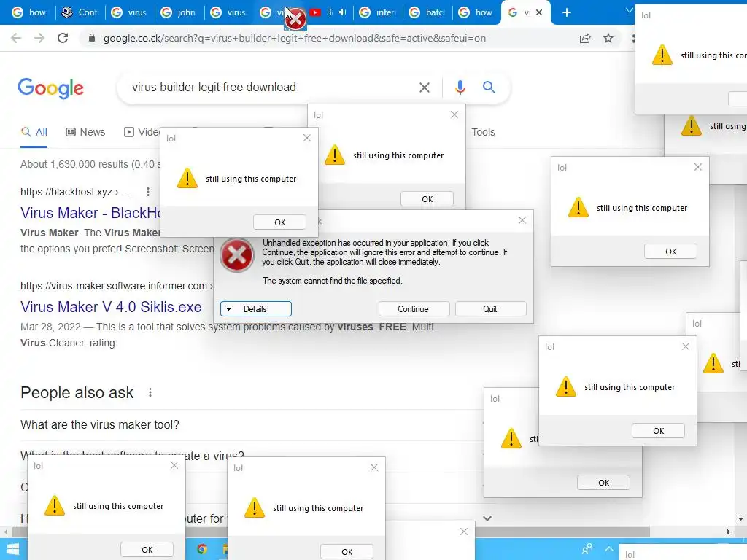Select the All search tab
747x560 pixels.
(x=34, y=132)
